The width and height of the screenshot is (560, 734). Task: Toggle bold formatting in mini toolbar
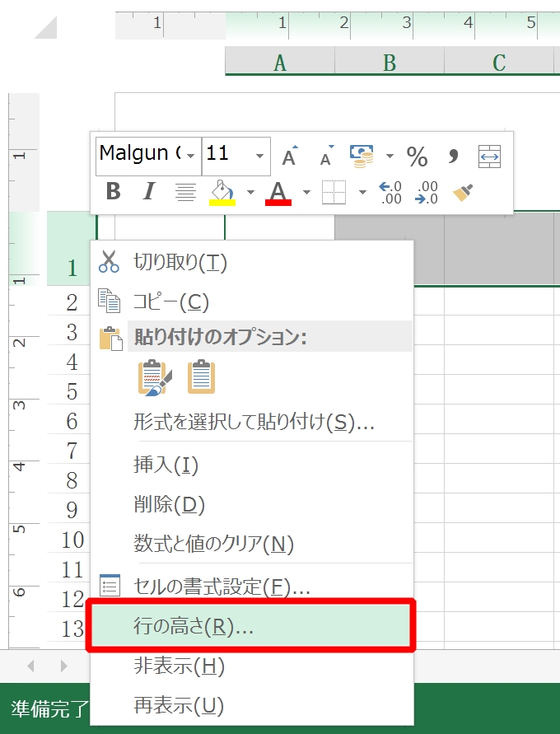114,192
